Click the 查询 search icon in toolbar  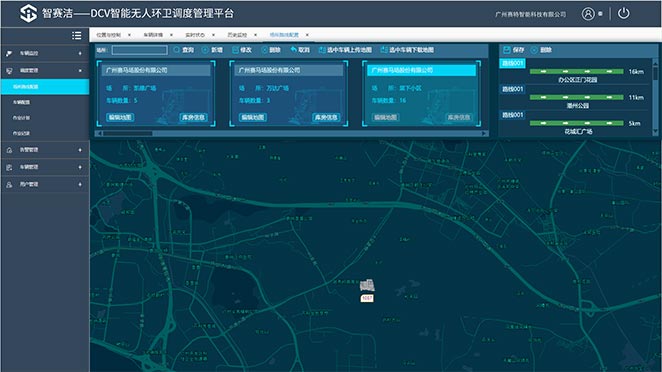tap(177, 50)
